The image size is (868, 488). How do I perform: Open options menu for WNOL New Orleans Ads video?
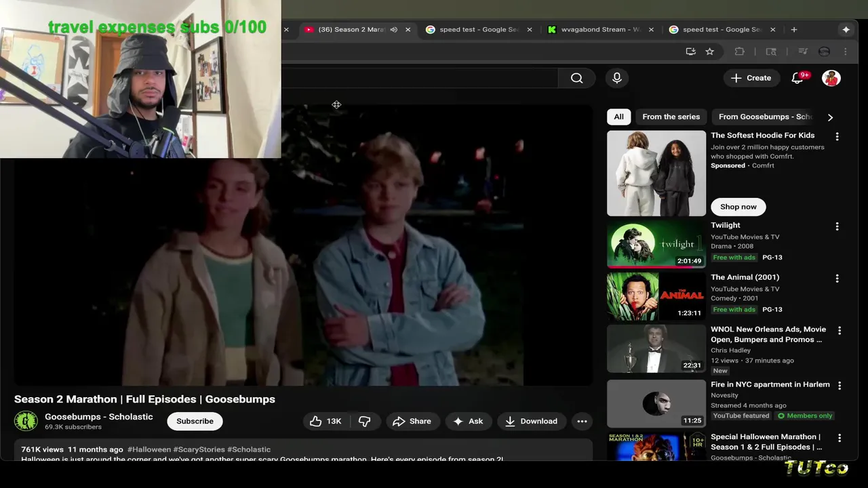pyautogui.click(x=840, y=331)
